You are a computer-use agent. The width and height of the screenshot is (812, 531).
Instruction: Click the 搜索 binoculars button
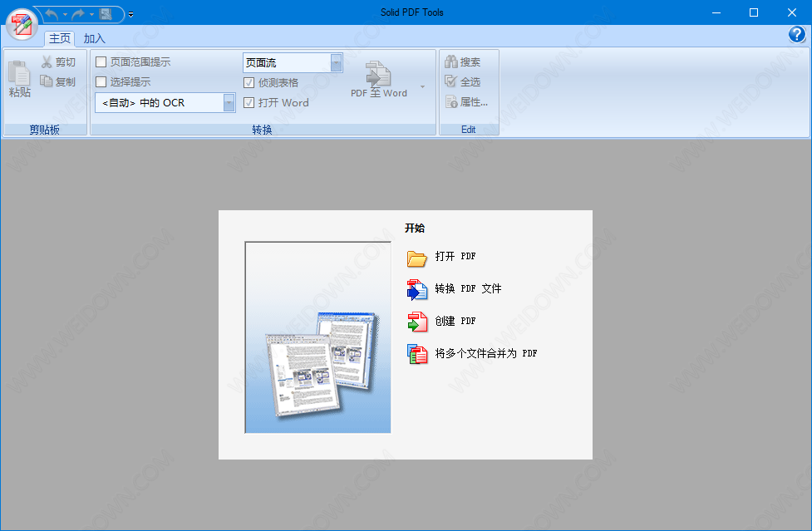click(x=462, y=62)
